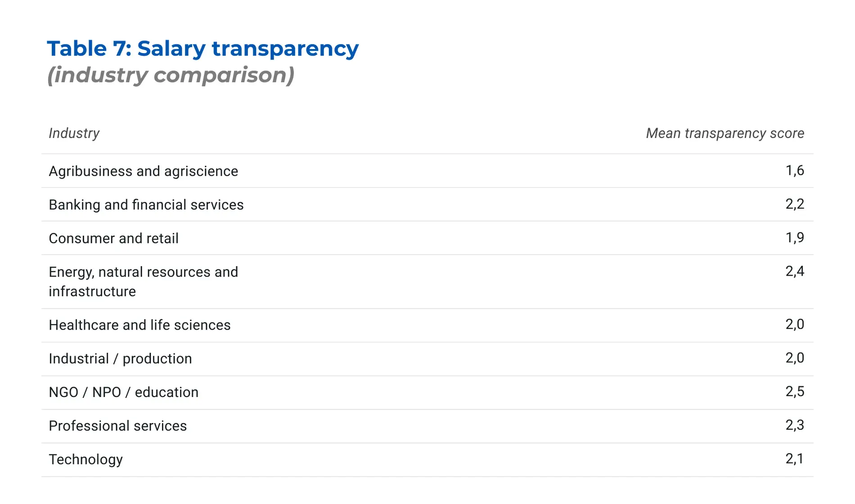This screenshot has width=855, height=504.
Task: Click the 1,6 score for Agribusiness
Action: click(795, 170)
